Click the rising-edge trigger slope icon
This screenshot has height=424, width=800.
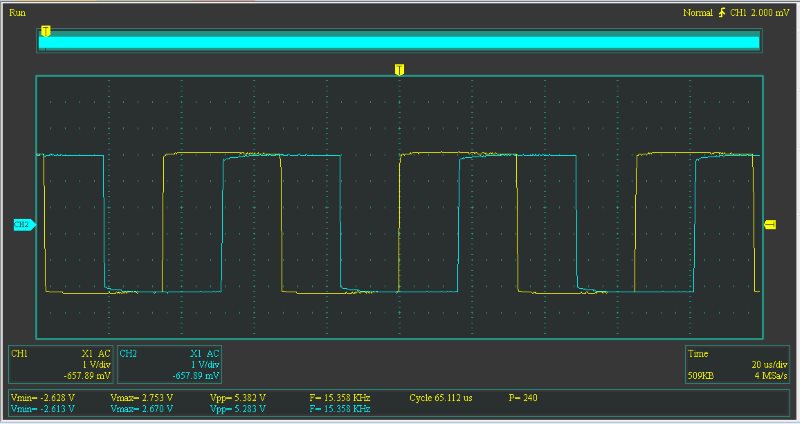pos(722,13)
